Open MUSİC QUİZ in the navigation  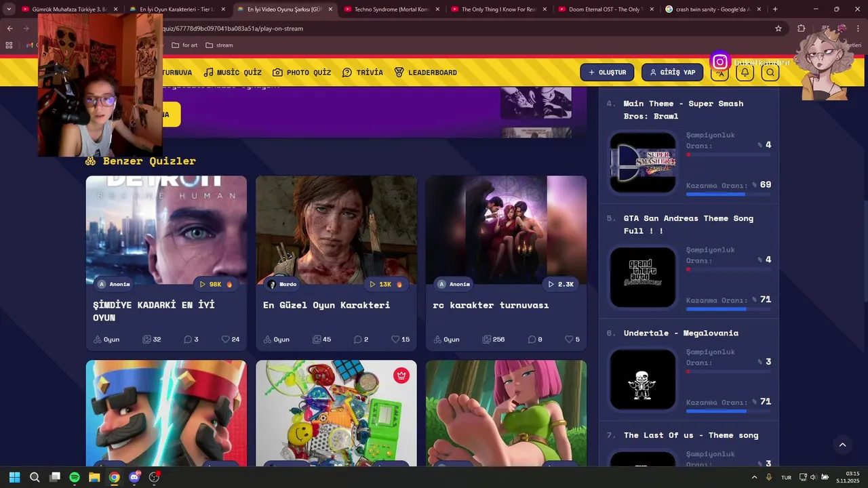click(233, 73)
